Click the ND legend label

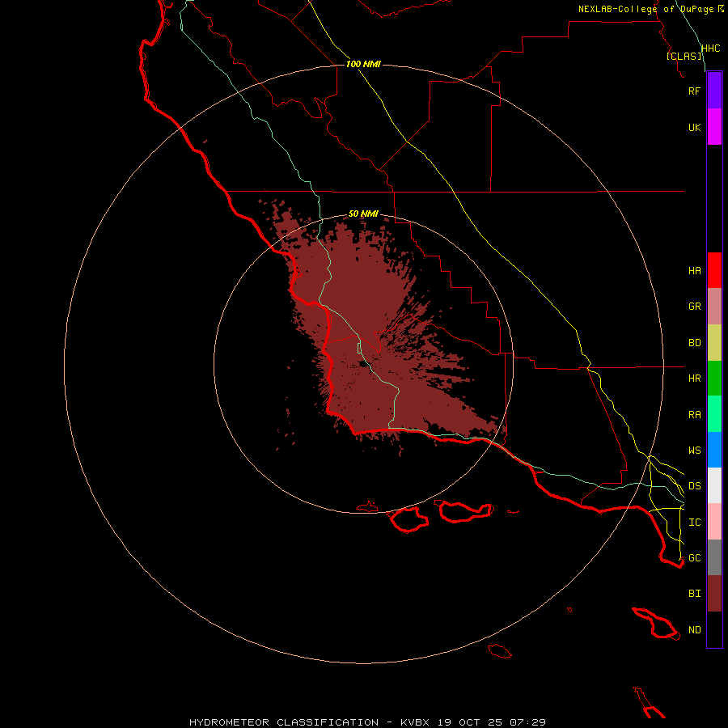pos(694,630)
